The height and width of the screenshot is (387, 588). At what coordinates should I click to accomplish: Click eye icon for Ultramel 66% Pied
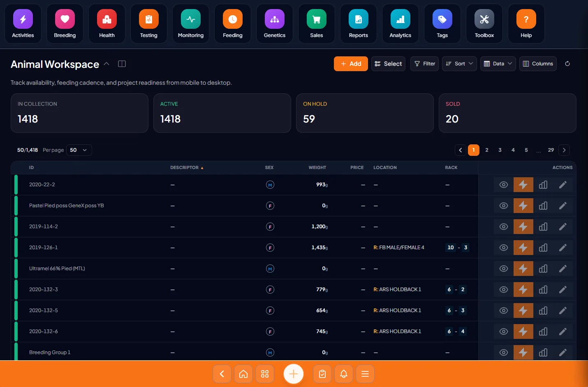[504, 269]
